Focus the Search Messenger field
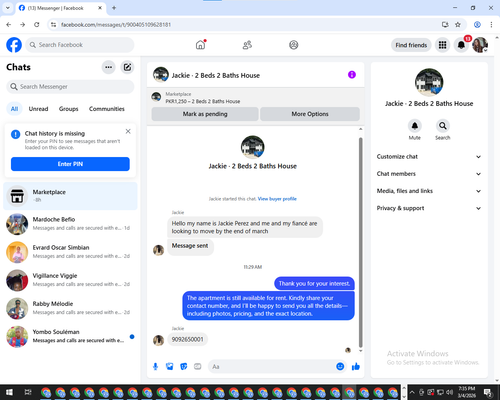This screenshot has width=500, height=400. tap(70, 87)
